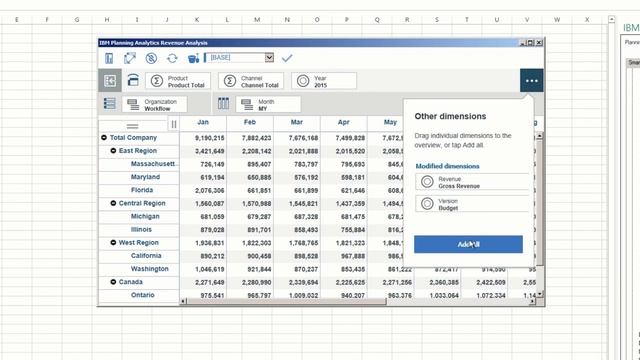The height and width of the screenshot is (360, 640).
Task: Click the Florida Jan value 2,076,306
Action: point(209,191)
